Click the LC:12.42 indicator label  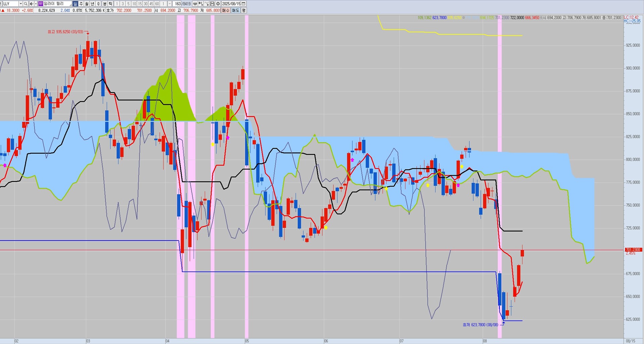click(631, 17)
